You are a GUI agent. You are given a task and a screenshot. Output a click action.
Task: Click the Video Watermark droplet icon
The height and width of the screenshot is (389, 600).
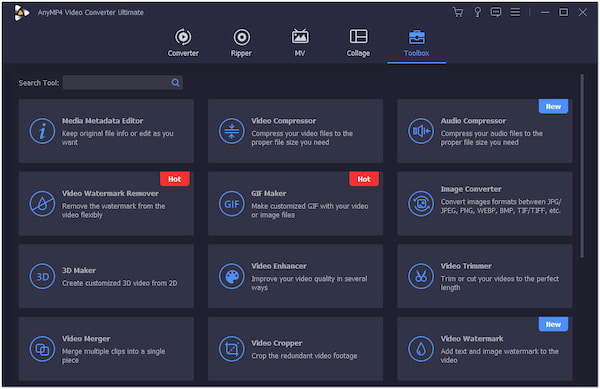click(421, 349)
